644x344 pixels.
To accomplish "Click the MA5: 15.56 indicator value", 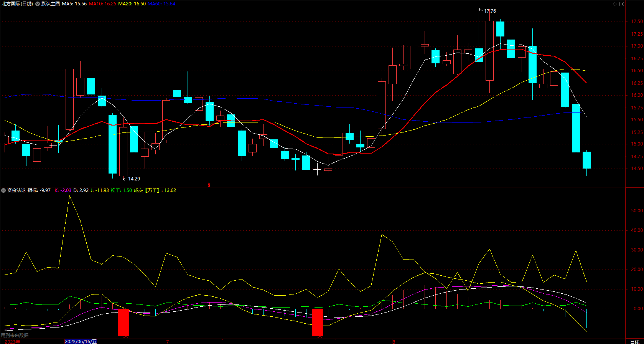I will point(74,4).
